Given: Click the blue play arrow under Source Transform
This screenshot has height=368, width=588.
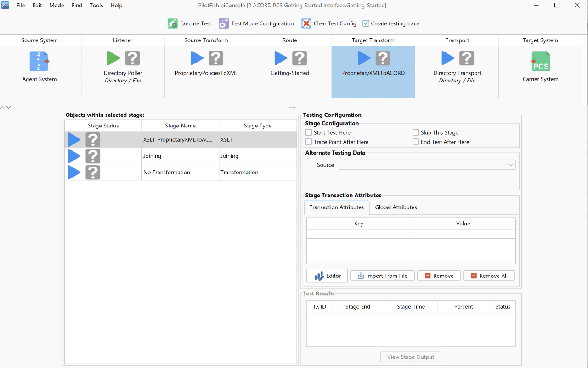Looking at the screenshot, I should pyautogui.click(x=197, y=58).
